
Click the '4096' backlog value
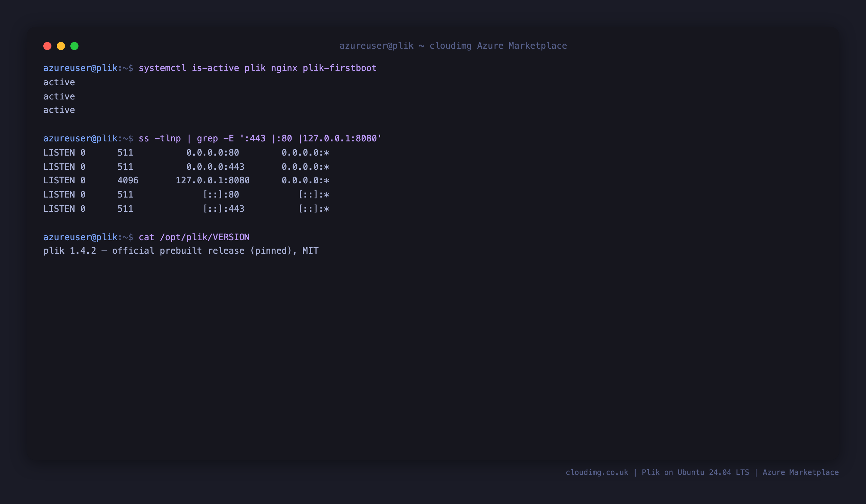pos(128,180)
